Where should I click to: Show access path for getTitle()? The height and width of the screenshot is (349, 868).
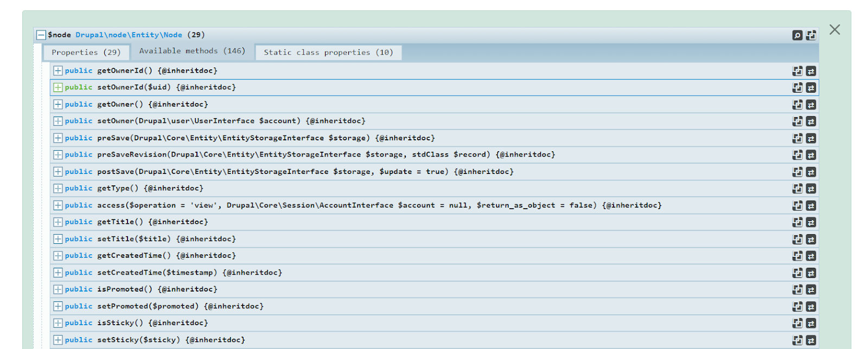tap(811, 222)
